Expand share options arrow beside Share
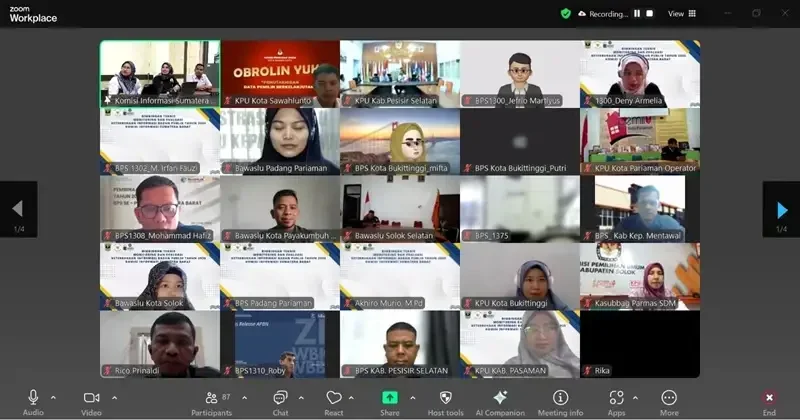Viewport: 800px width, 420px height. coord(412,398)
